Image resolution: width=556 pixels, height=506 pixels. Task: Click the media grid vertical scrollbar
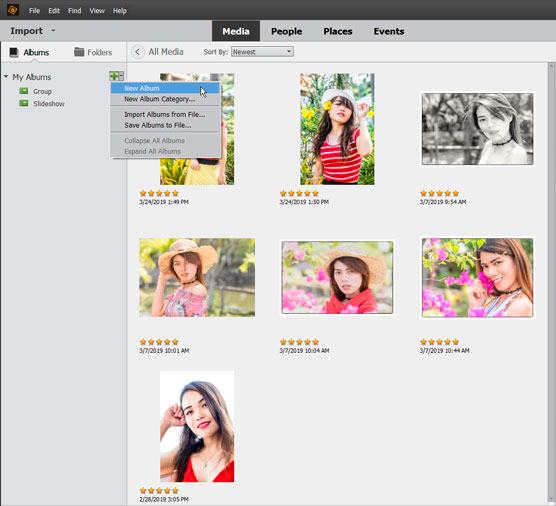(551, 284)
